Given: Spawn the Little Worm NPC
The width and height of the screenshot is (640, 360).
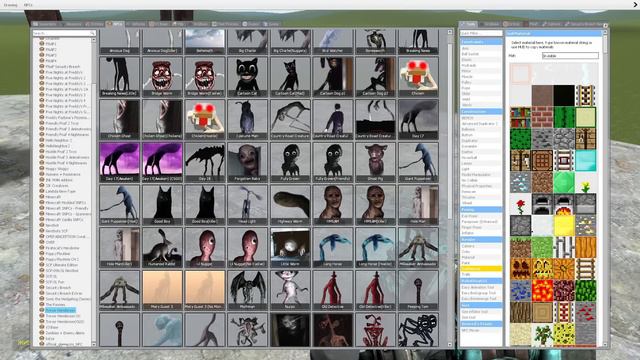Looking at the screenshot, I should (x=290, y=247).
